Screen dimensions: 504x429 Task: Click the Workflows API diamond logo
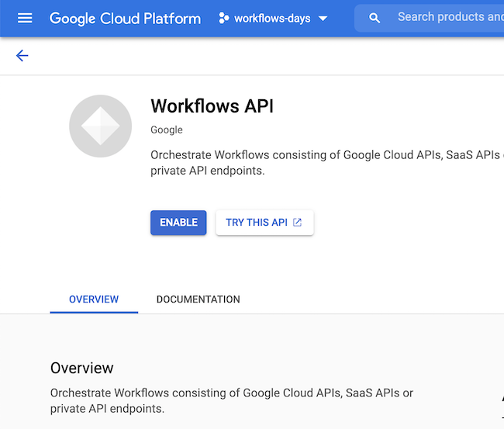point(100,126)
